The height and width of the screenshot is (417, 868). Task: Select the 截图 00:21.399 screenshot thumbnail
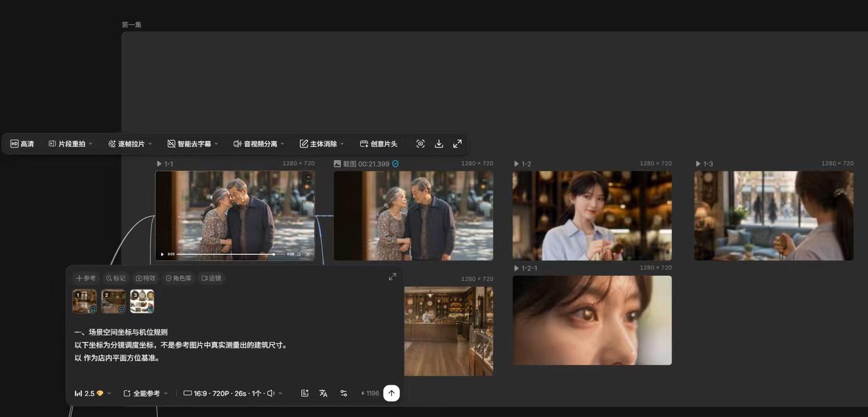click(x=413, y=216)
